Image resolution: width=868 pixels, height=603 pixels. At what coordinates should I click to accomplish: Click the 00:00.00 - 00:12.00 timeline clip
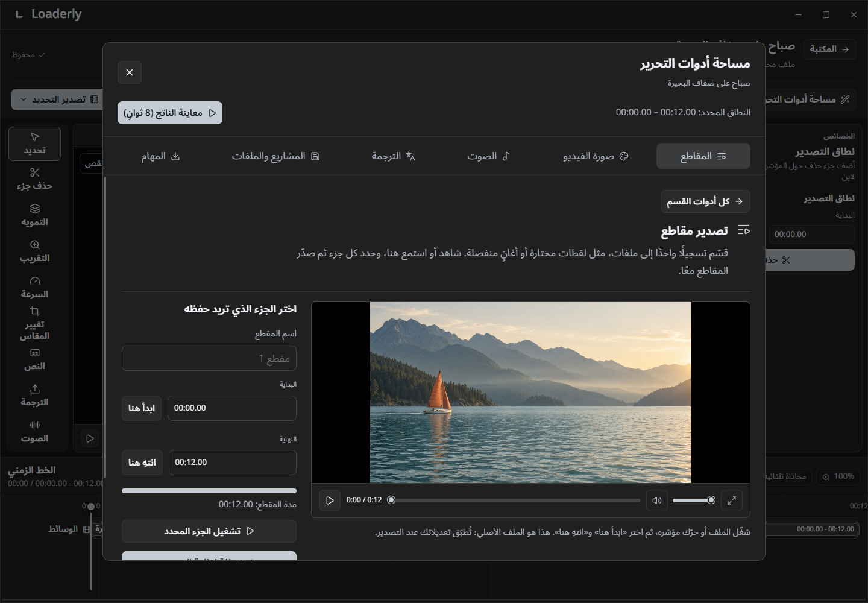pyautogui.click(x=812, y=529)
